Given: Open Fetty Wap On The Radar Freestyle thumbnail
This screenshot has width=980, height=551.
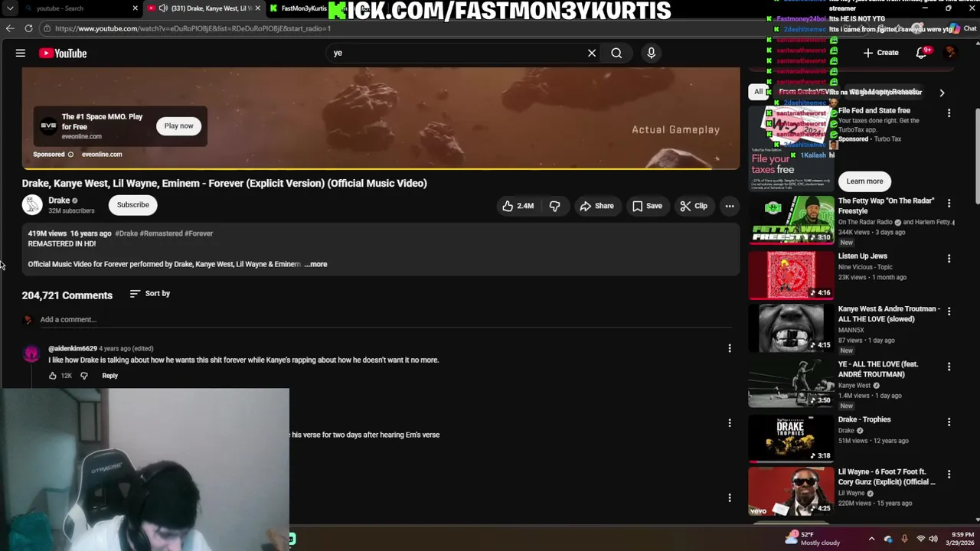Looking at the screenshot, I should 792,220.
